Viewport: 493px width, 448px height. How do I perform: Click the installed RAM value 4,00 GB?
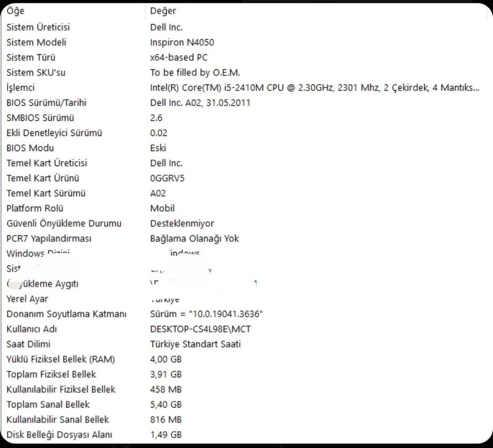click(x=166, y=359)
